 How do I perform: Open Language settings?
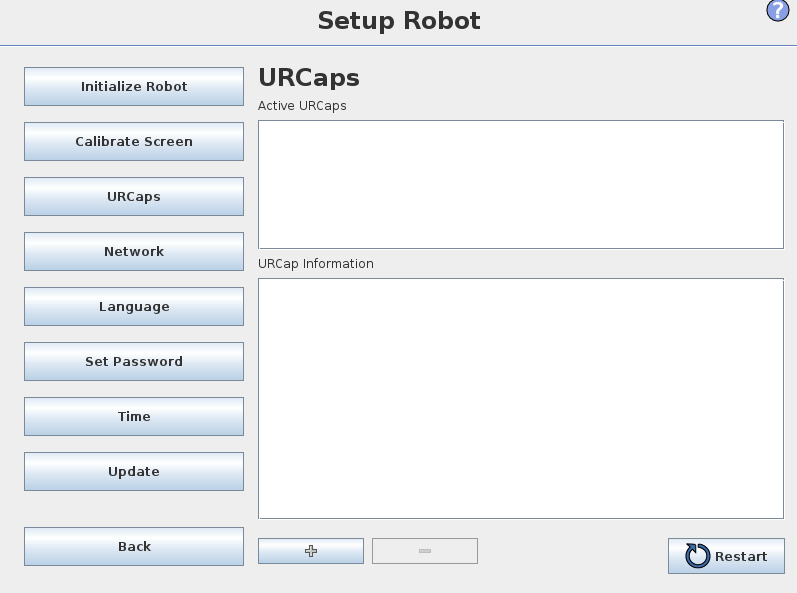pos(134,306)
